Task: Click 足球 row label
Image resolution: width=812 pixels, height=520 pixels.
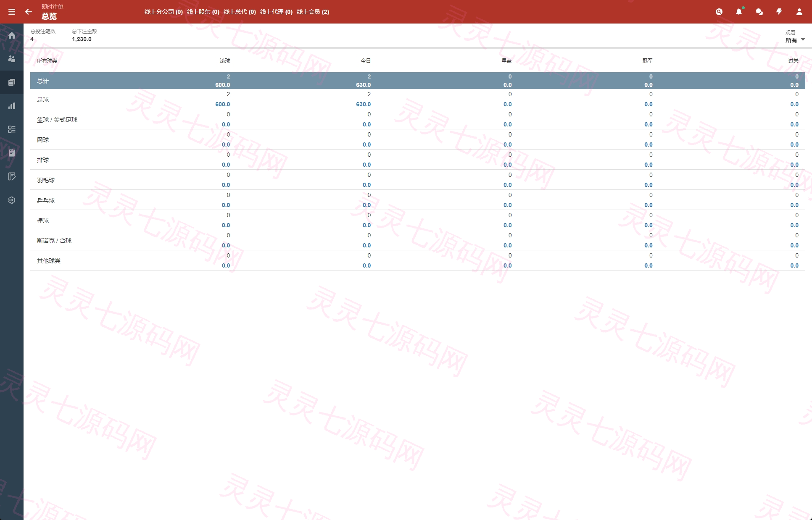Action: pyautogui.click(x=43, y=100)
